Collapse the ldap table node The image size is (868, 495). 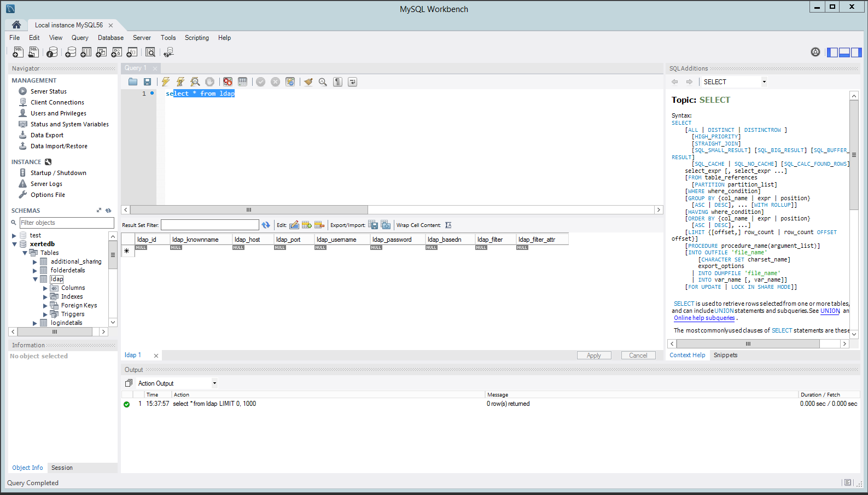(35, 279)
